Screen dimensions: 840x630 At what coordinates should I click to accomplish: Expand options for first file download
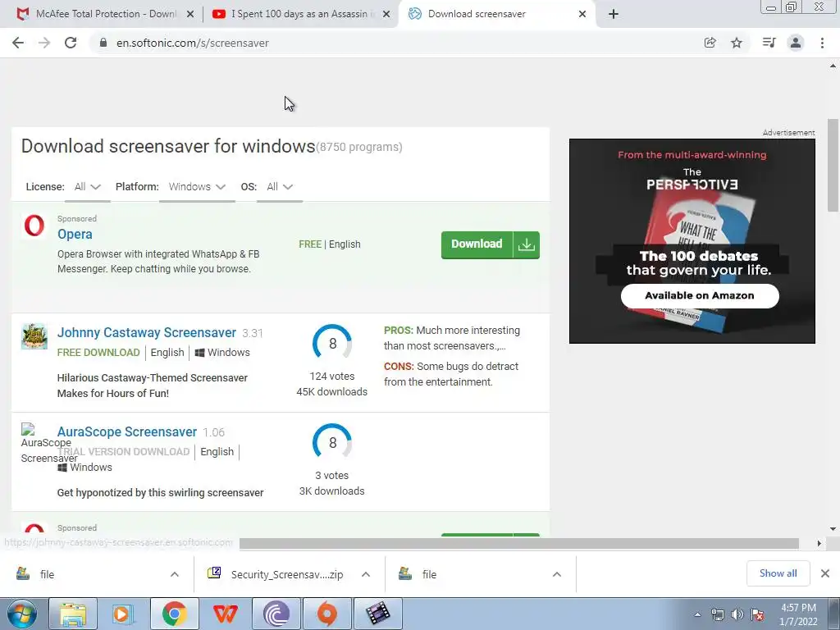(x=175, y=574)
